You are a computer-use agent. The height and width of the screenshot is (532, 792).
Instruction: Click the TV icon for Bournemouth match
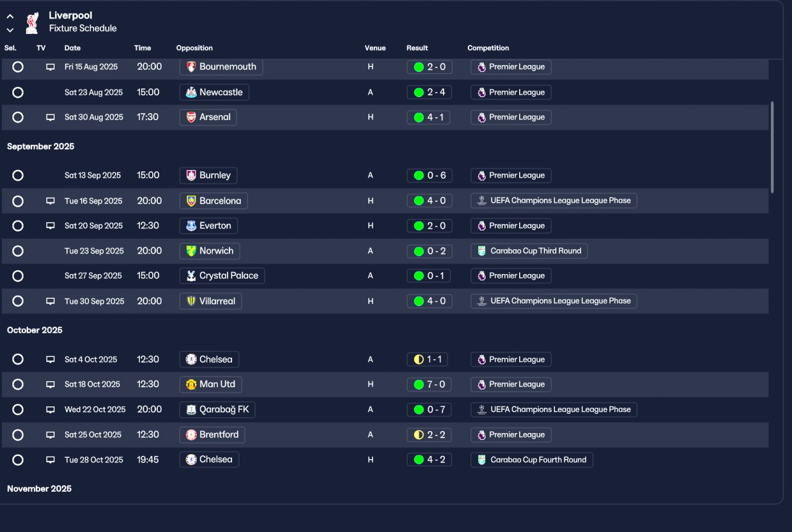pos(51,67)
